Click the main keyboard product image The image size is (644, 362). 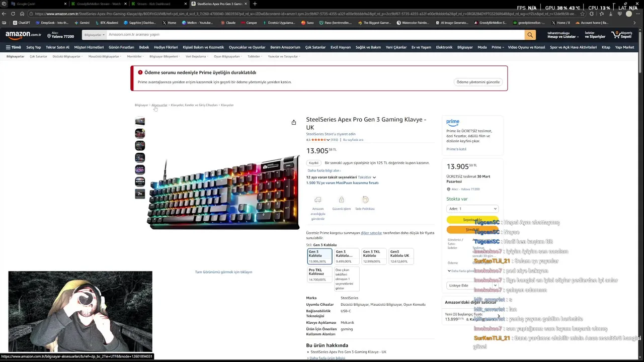[x=223, y=193]
